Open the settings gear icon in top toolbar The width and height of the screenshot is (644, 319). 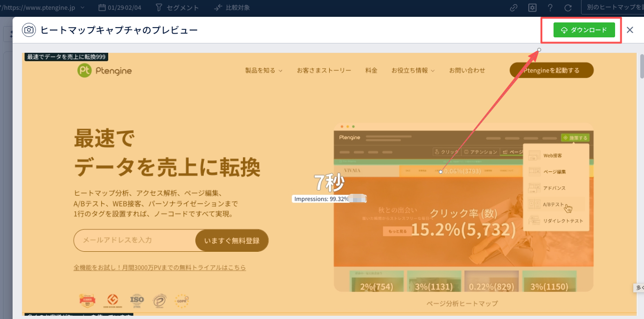[532, 7]
